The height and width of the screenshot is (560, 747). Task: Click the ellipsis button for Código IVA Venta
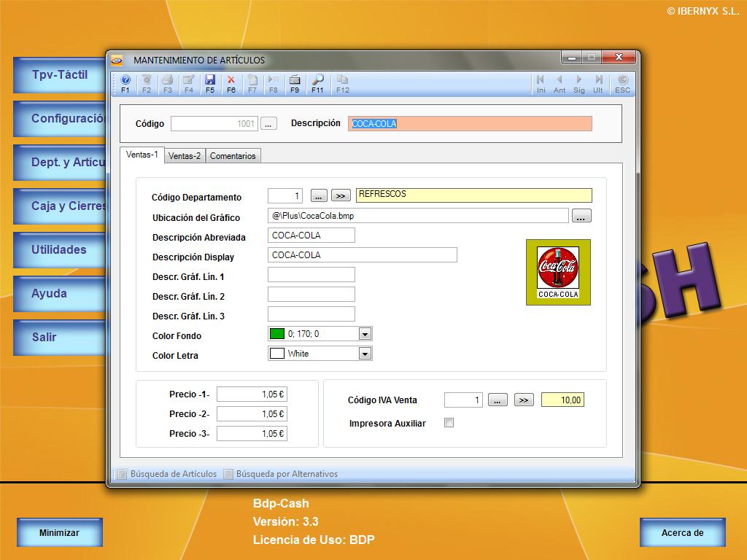(498, 400)
